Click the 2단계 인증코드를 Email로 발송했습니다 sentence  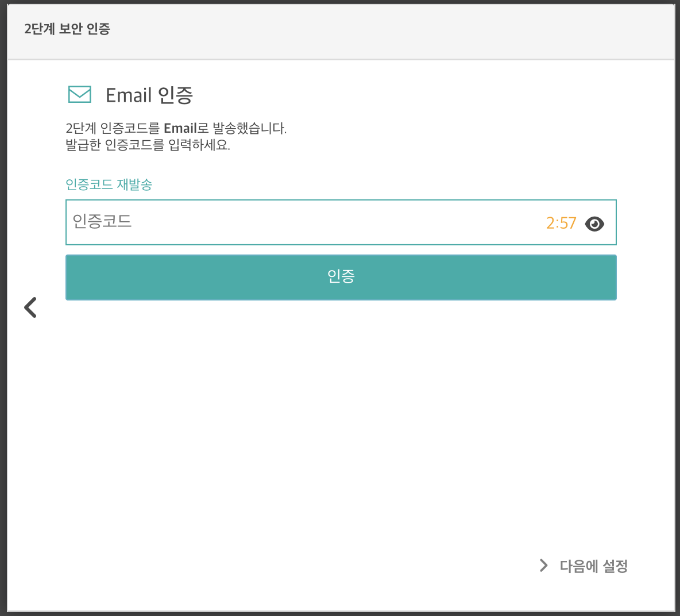point(176,128)
